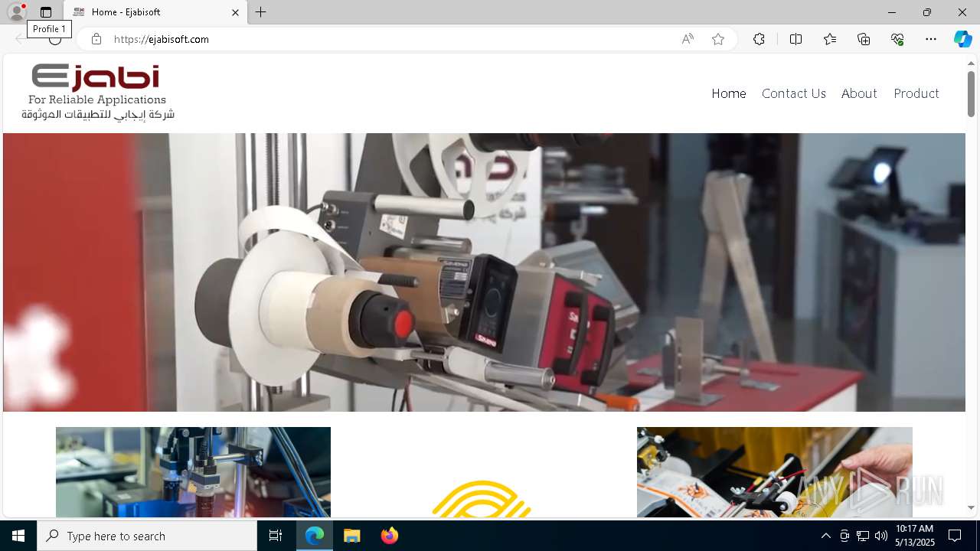This screenshot has height=551, width=980.
Task: Click the labeling machine hero banner
Action: click(x=484, y=272)
